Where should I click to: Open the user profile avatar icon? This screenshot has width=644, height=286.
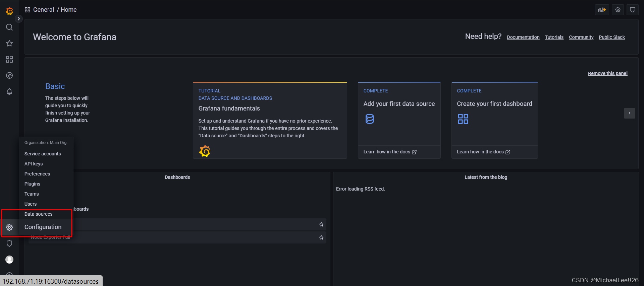point(9,260)
